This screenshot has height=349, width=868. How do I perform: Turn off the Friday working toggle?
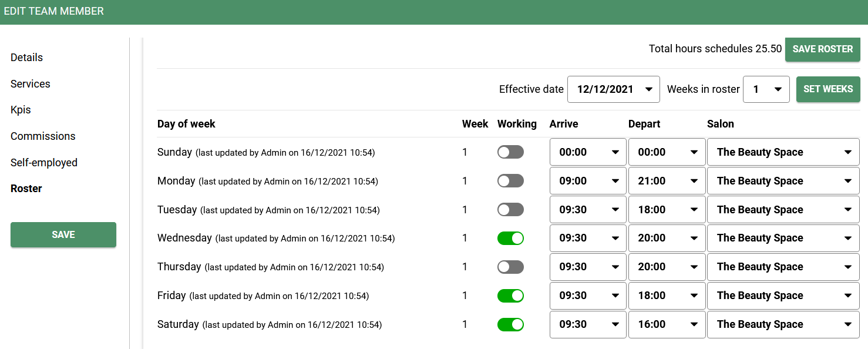(510, 296)
